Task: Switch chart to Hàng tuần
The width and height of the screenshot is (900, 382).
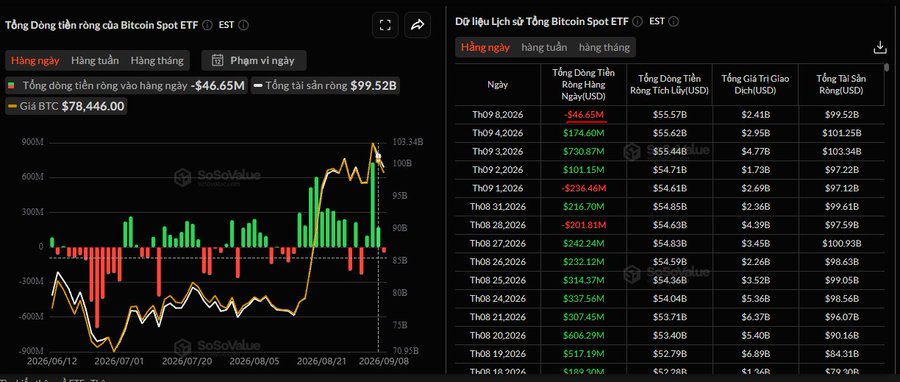Action: tap(95, 60)
